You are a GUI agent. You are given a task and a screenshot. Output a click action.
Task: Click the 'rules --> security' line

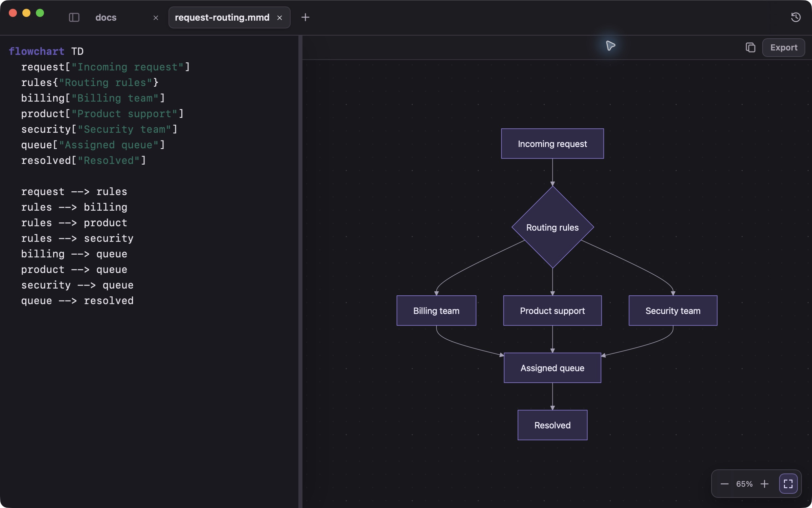coord(77,238)
